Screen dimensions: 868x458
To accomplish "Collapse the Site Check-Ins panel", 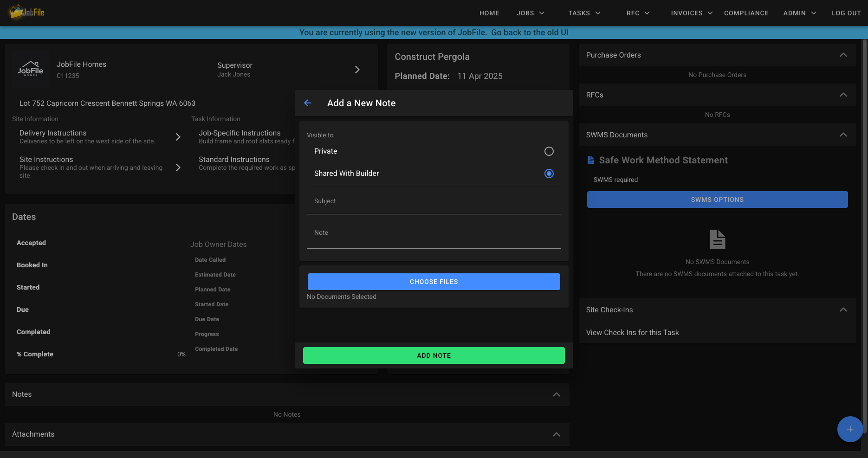I will [x=843, y=310].
